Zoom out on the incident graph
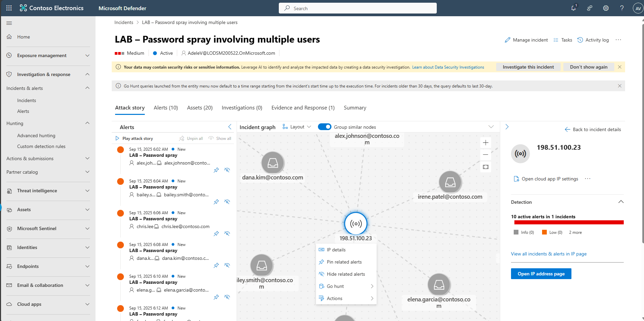Viewport: 644px width, 321px height. click(x=486, y=154)
